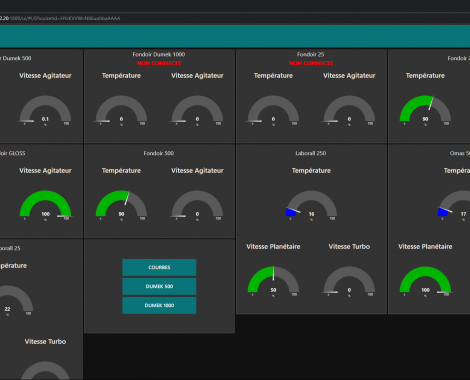Image resolution: width=470 pixels, height=380 pixels.
Task: Open the COURBES page button
Action: (159, 267)
